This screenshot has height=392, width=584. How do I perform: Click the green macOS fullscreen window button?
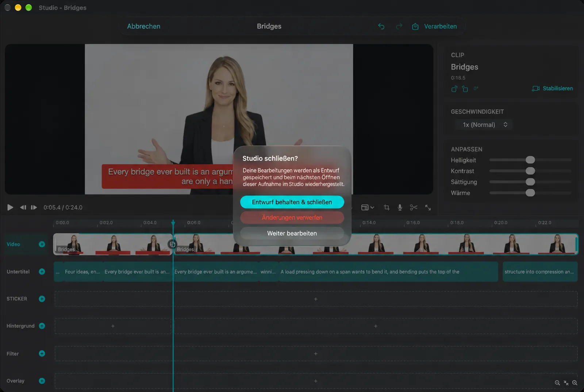click(28, 8)
